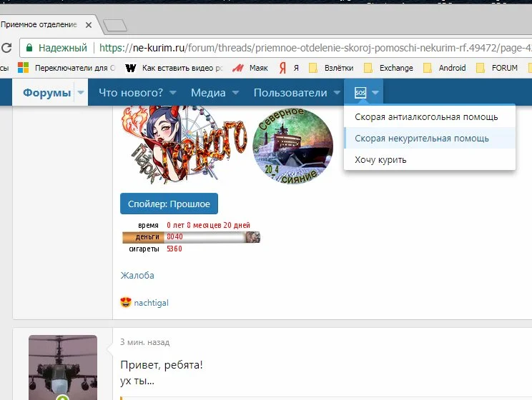Open the Форумы navigation tab
Image resolution: width=532 pixels, height=400 pixels.
click(x=46, y=93)
